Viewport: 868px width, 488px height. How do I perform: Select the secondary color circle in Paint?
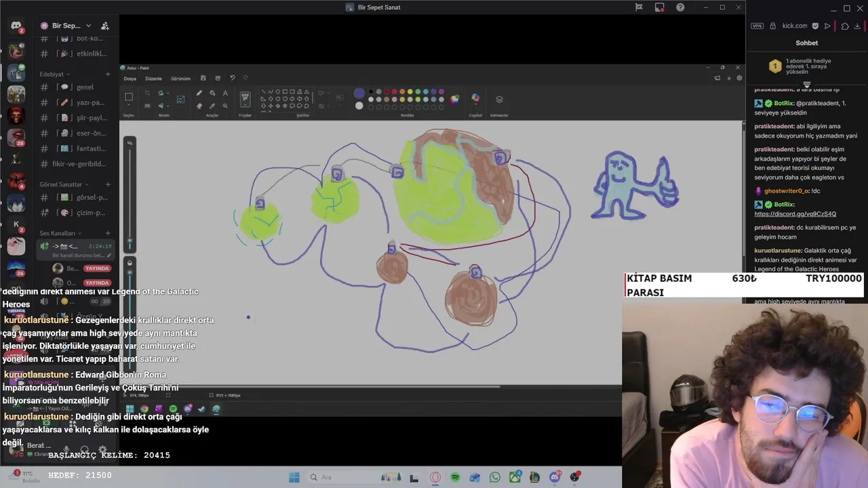(359, 106)
